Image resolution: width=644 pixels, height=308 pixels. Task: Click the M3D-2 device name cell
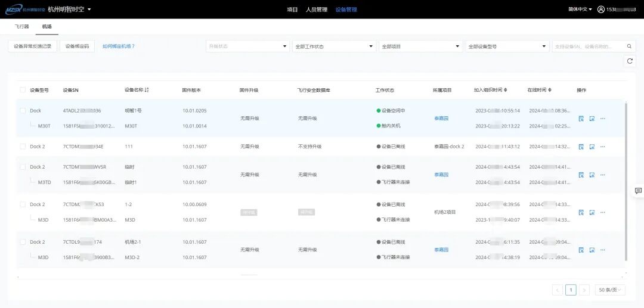point(132,257)
